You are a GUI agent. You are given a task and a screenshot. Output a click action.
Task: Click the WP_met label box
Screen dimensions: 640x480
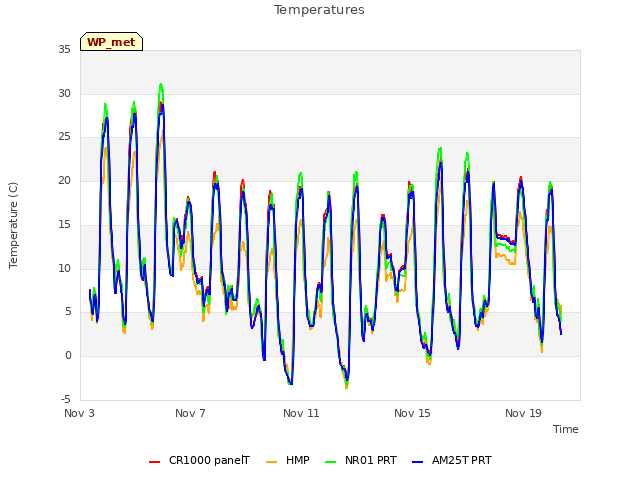point(111,42)
